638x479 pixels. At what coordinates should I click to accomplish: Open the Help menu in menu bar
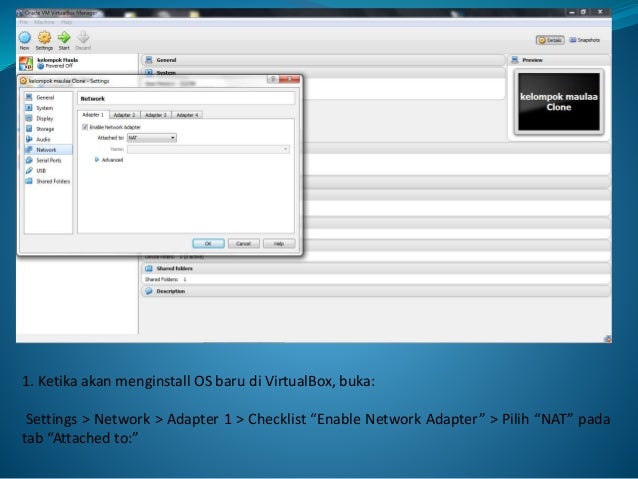click(x=66, y=22)
